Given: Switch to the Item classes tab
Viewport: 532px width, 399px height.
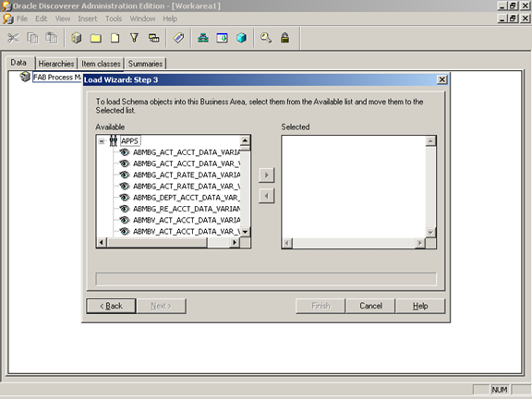Looking at the screenshot, I should 101,64.
